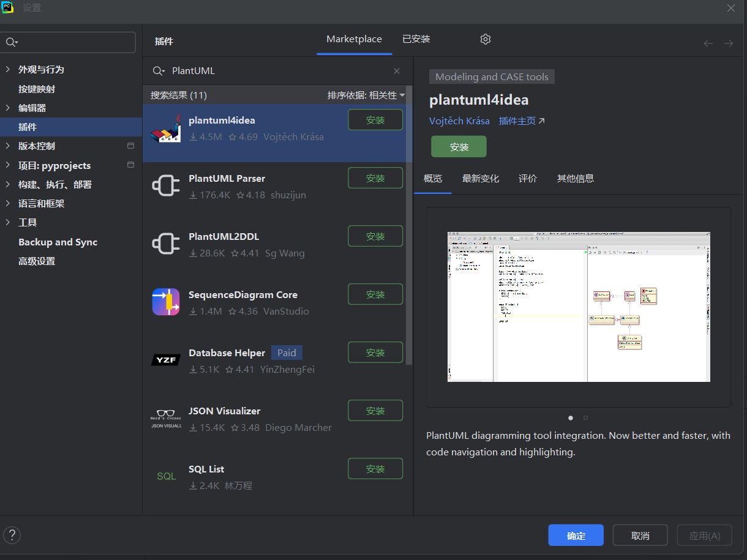Go back with the left arrow
The image size is (747, 560).
pyautogui.click(x=708, y=43)
